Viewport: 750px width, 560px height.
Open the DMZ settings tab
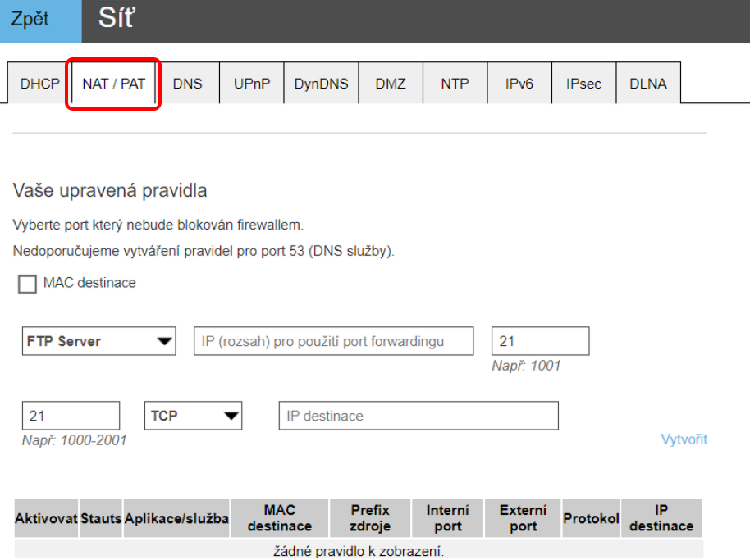point(391,84)
